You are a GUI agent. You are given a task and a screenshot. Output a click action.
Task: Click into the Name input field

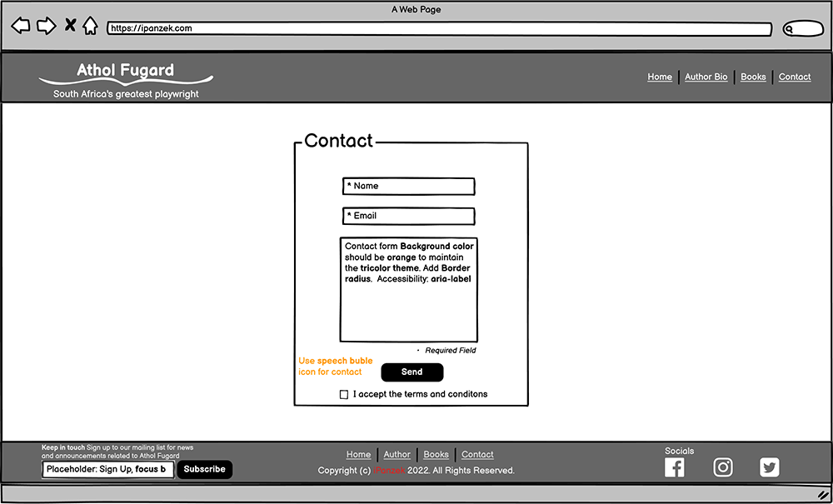tap(408, 187)
